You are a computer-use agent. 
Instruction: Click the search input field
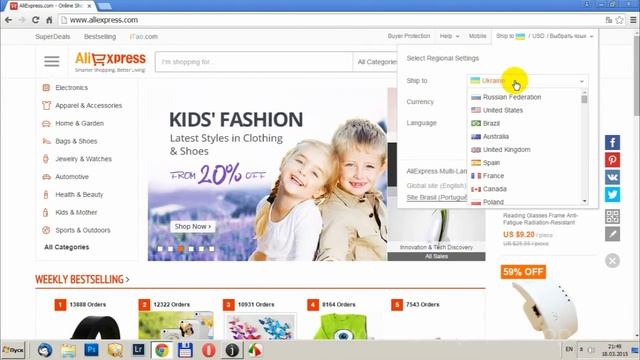tap(254, 62)
